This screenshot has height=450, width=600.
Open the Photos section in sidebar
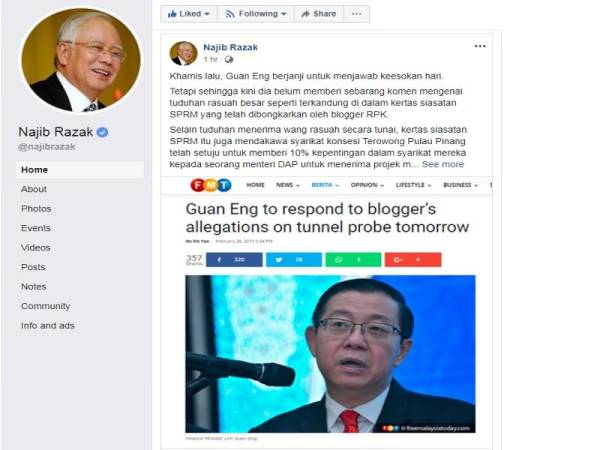click(36, 209)
